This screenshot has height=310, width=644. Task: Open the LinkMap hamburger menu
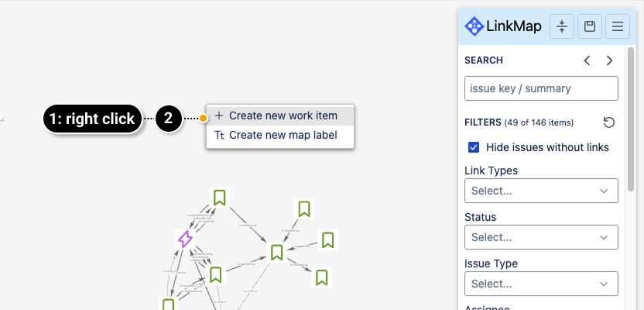pos(618,26)
